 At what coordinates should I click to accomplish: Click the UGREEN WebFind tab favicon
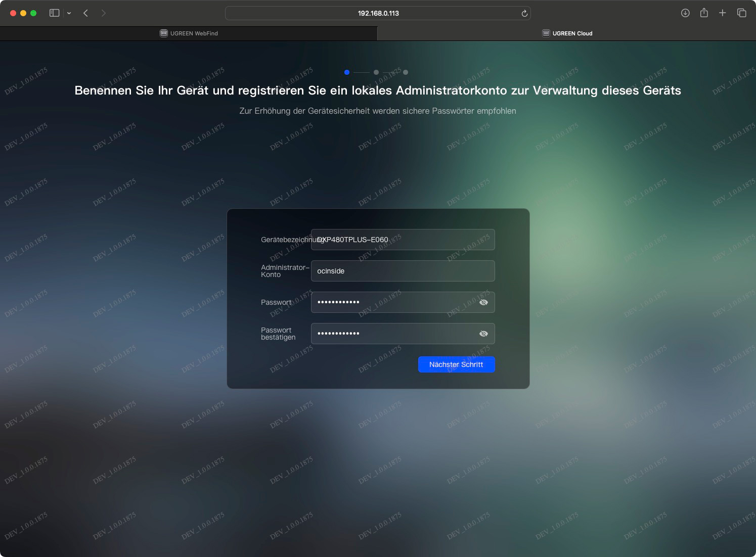point(164,33)
